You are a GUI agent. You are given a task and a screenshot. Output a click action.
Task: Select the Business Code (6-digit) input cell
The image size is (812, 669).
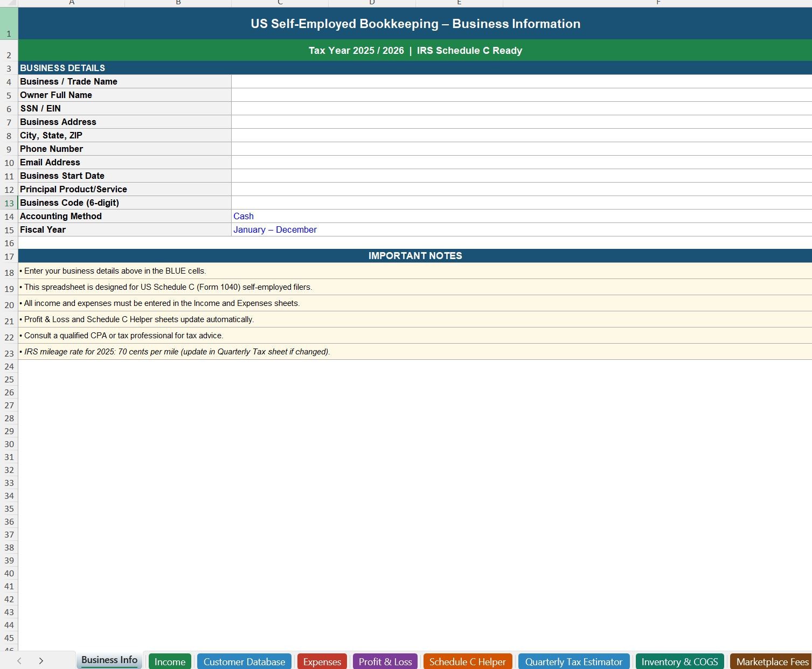pyautogui.click(x=522, y=203)
